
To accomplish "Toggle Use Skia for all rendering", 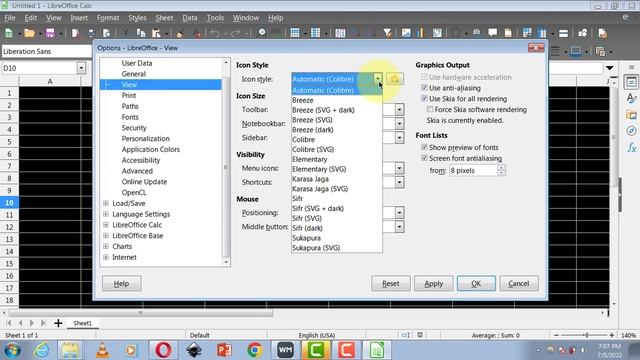I will pyautogui.click(x=424, y=98).
